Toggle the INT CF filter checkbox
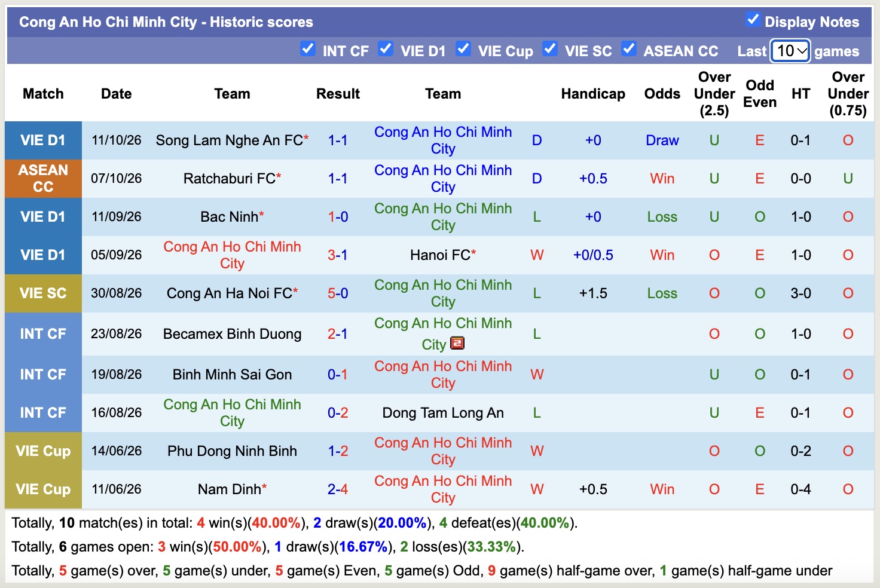 tap(308, 49)
